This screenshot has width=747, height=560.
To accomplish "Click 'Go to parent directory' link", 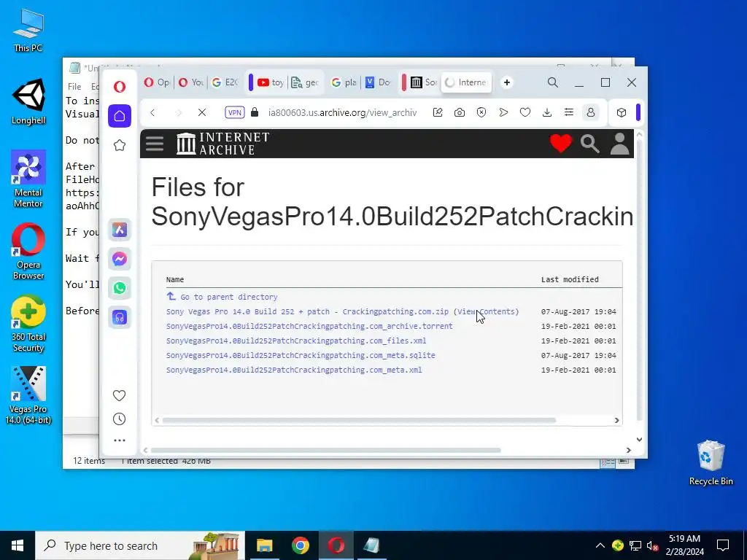I will (x=228, y=297).
